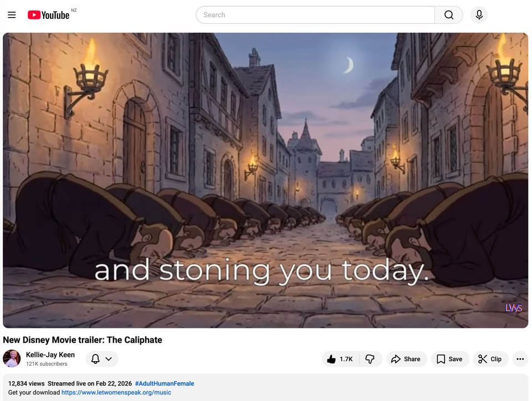Screen dimensions: 532x401
Task: Click the Search input field
Action: click(315, 15)
